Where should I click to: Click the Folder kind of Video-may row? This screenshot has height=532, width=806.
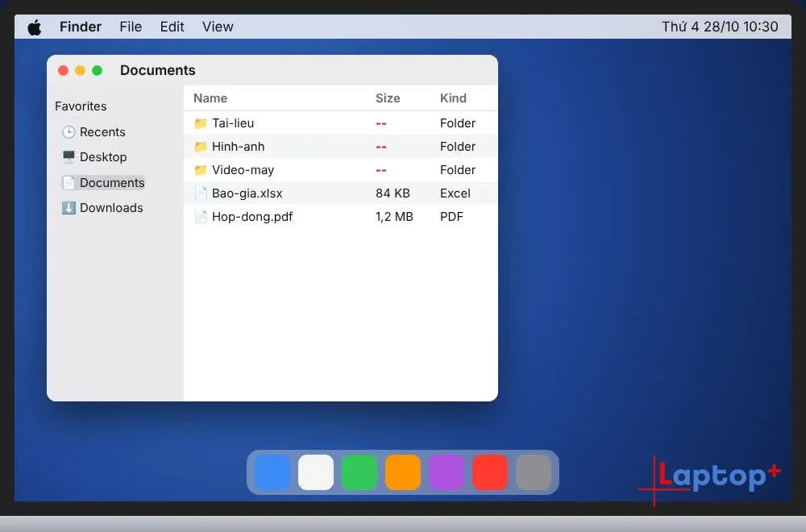[x=458, y=170]
